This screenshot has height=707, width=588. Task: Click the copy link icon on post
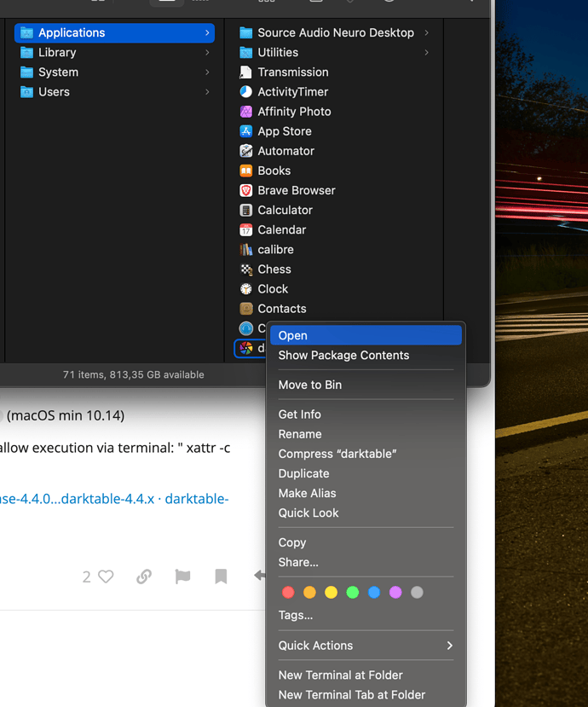pos(144,577)
